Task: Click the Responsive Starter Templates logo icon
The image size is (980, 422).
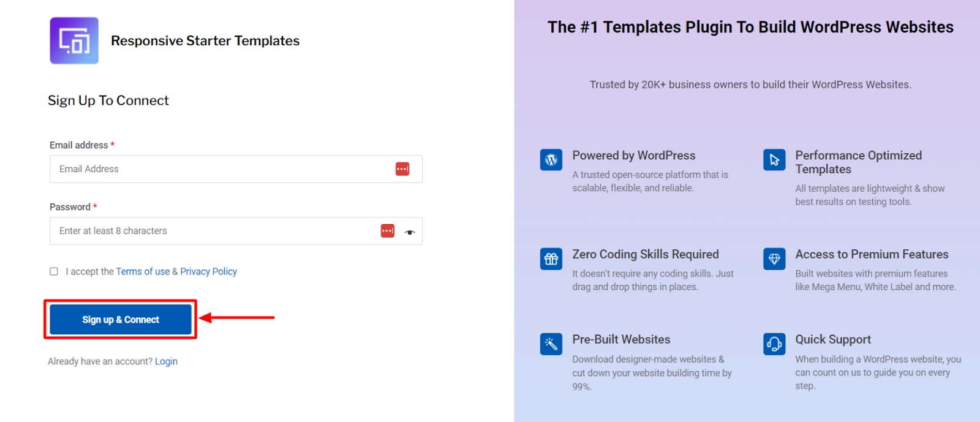Action: [x=74, y=40]
